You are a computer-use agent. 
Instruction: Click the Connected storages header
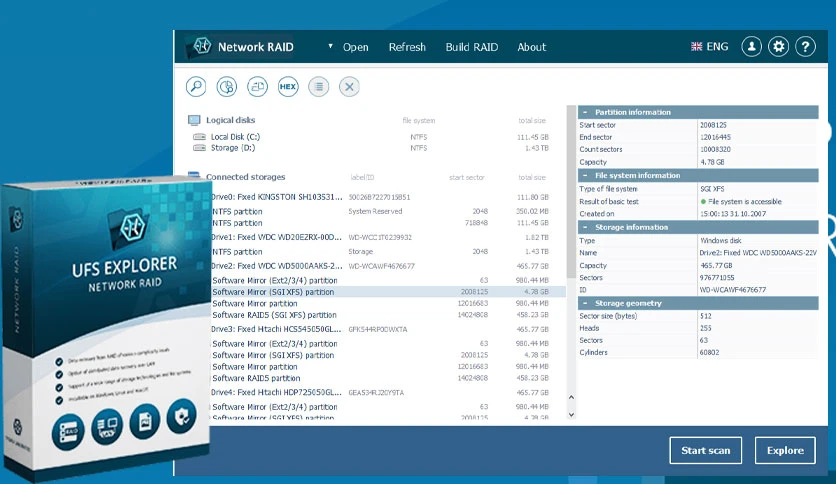pos(245,177)
